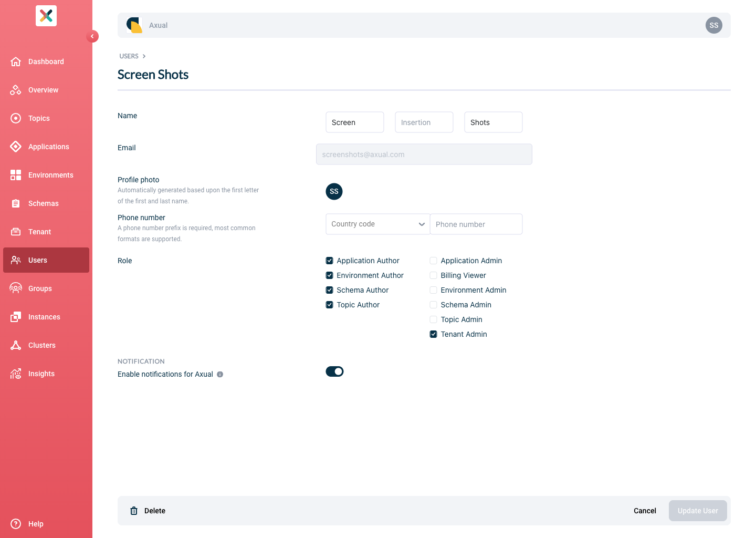The height and width of the screenshot is (538, 756).
Task: Click the Tenant briefcase icon
Action: click(16, 232)
